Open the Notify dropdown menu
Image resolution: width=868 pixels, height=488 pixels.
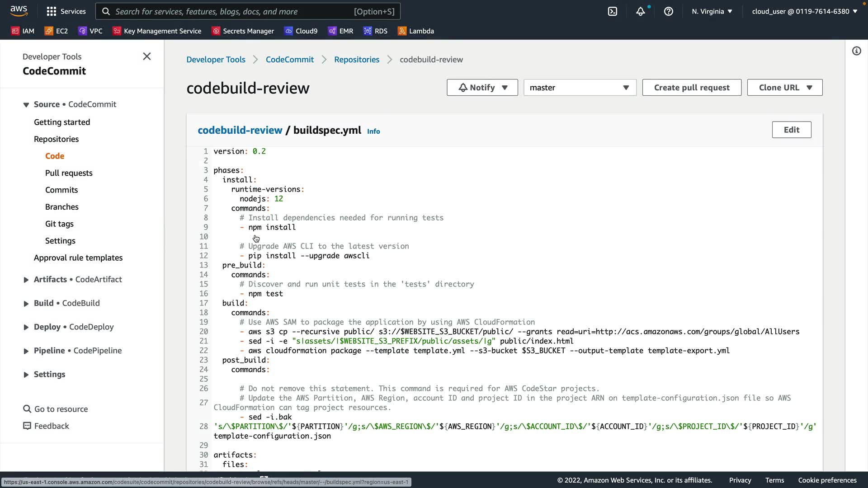[482, 88]
